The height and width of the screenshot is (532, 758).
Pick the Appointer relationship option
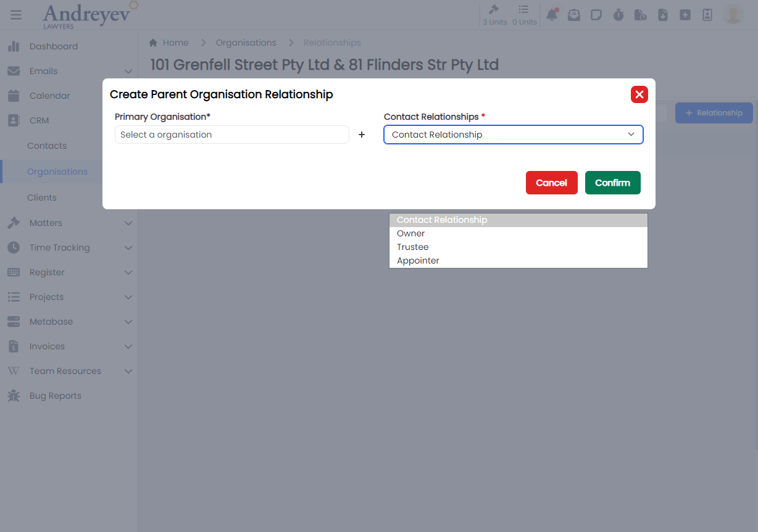coord(418,260)
